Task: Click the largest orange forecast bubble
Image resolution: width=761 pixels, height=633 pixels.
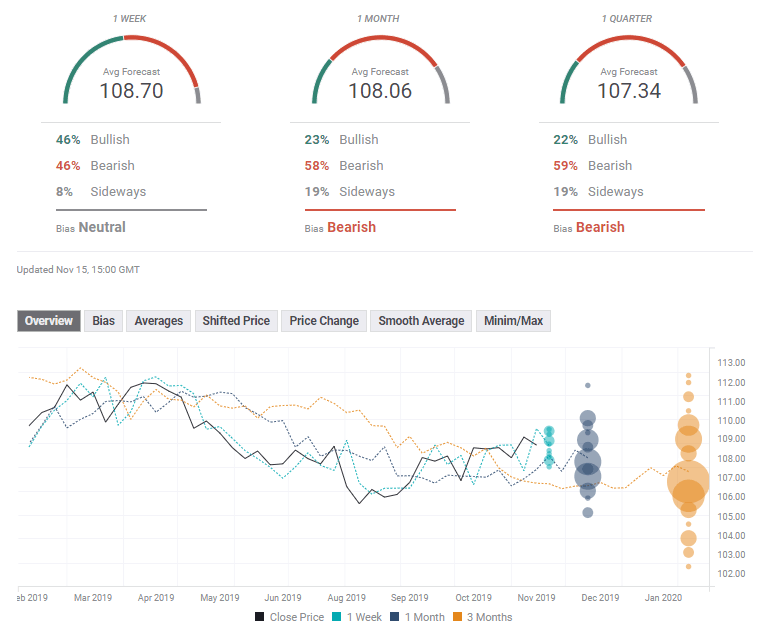Action: tap(688, 483)
